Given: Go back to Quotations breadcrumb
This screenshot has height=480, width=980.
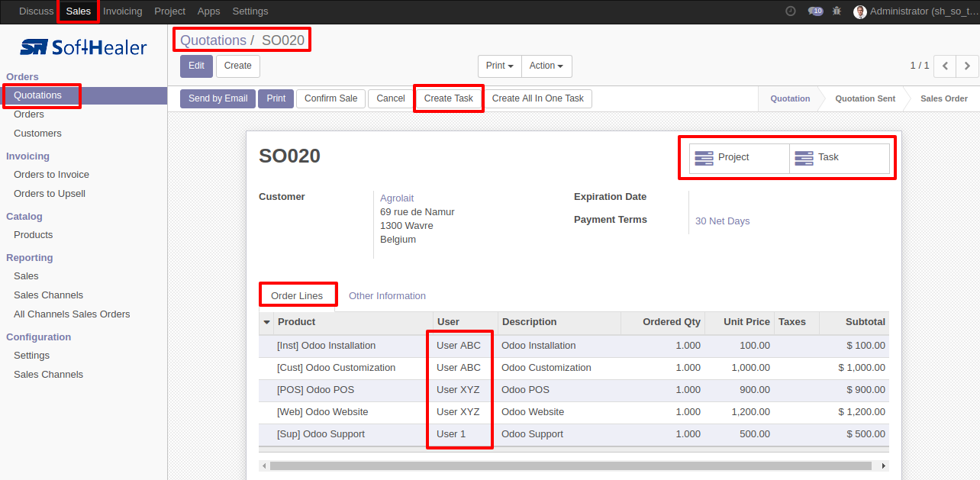Looking at the screenshot, I should coord(213,40).
